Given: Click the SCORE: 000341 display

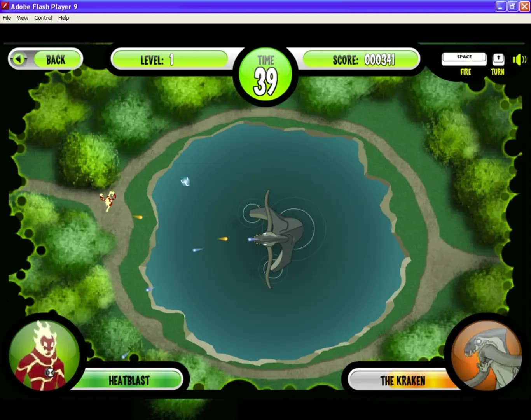Looking at the screenshot, I should pyautogui.click(x=361, y=59).
